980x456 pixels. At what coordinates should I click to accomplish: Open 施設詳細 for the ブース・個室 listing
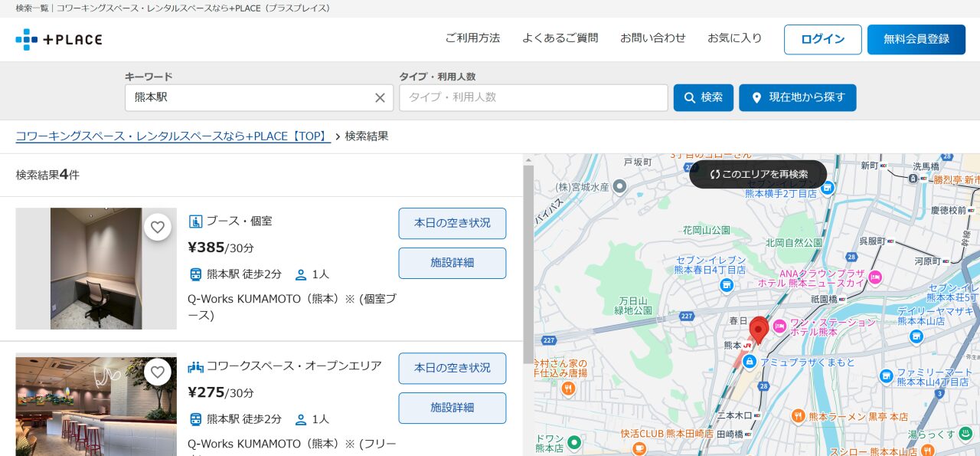tap(452, 264)
